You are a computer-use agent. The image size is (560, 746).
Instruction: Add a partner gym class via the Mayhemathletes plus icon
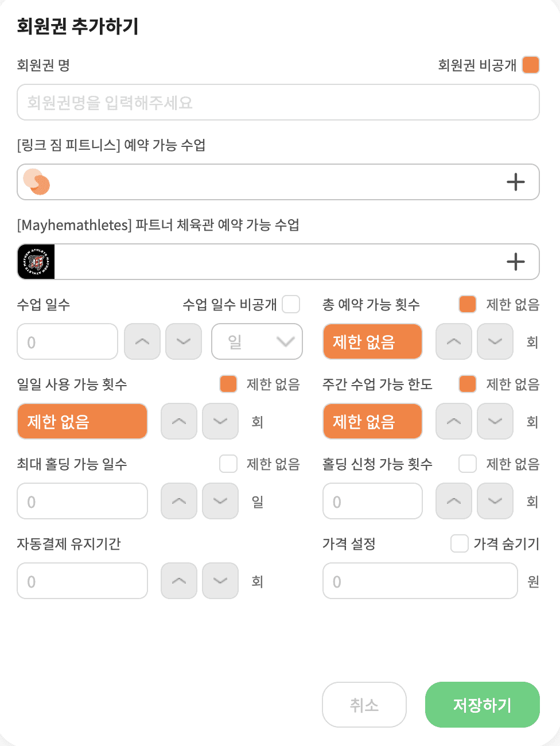coord(516,262)
